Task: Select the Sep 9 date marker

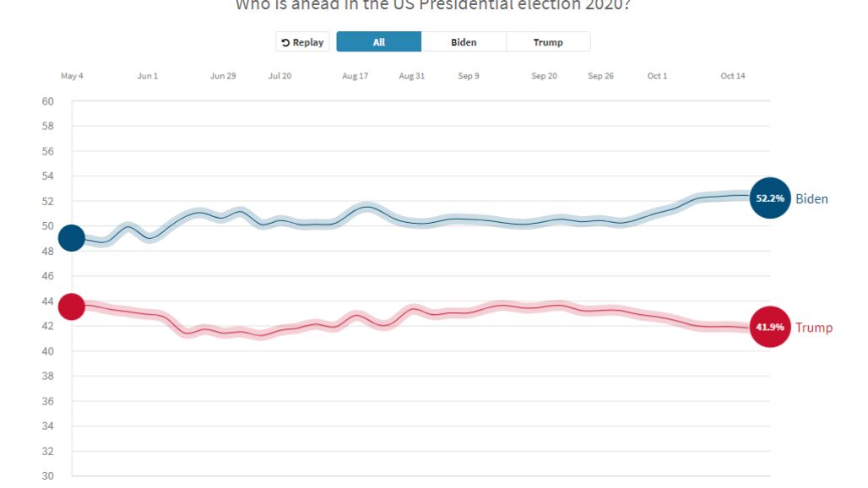Action: point(469,76)
